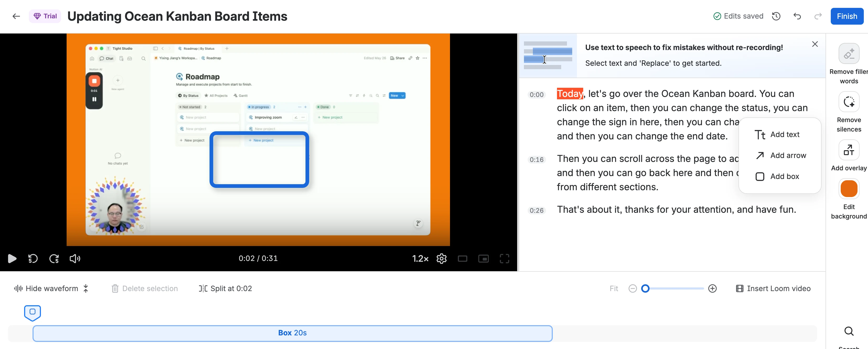Image resolution: width=868 pixels, height=349 pixels.
Task: Click transcript line about thanks for attention
Action: click(676, 209)
